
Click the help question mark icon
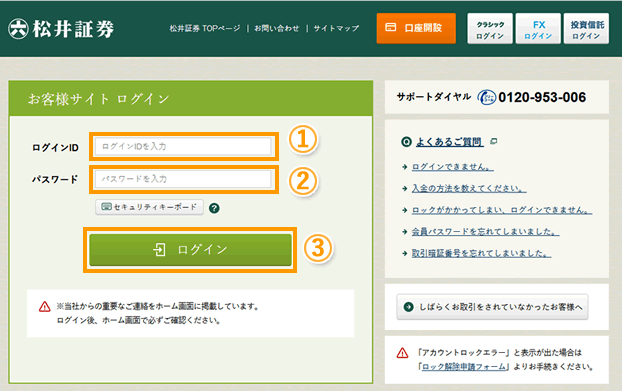click(x=214, y=208)
